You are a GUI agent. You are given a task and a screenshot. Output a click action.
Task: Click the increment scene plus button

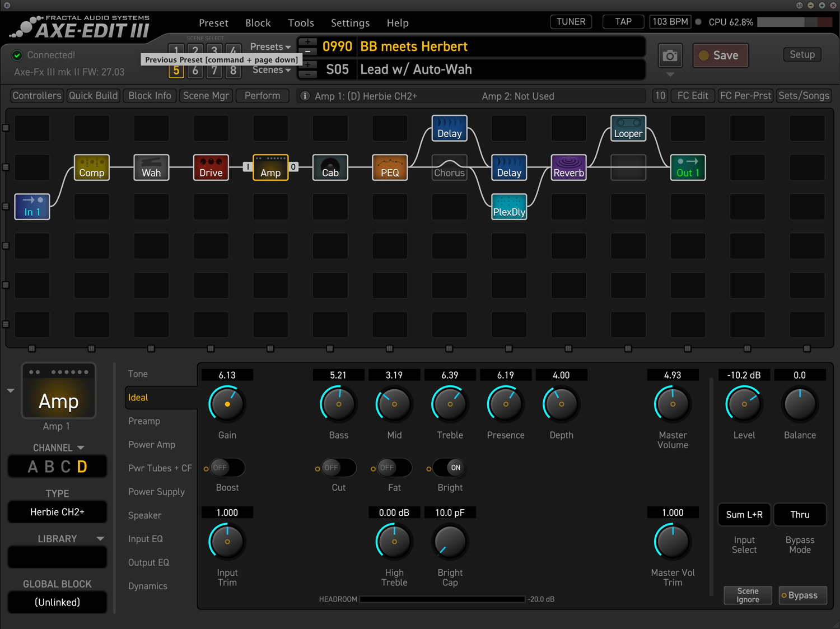pyautogui.click(x=307, y=65)
